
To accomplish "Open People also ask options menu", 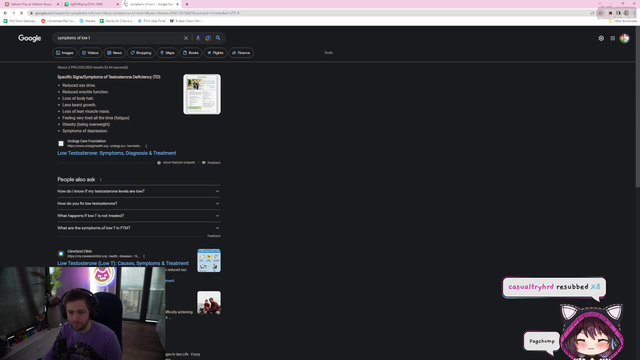I will (100, 180).
